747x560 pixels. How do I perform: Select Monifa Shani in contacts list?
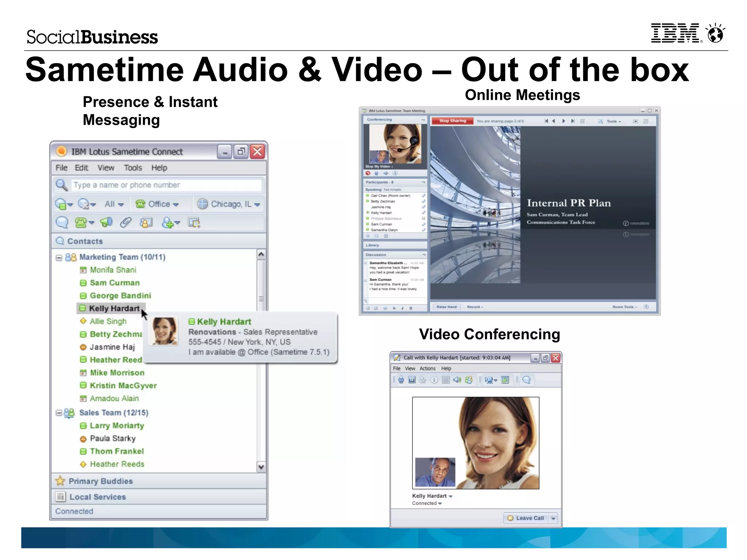coord(113,270)
